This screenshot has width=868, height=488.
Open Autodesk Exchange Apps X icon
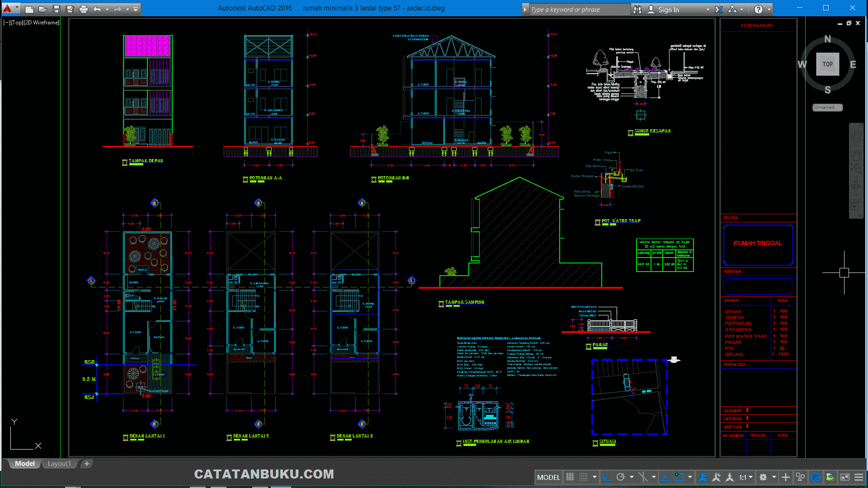[x=719, y=9]
